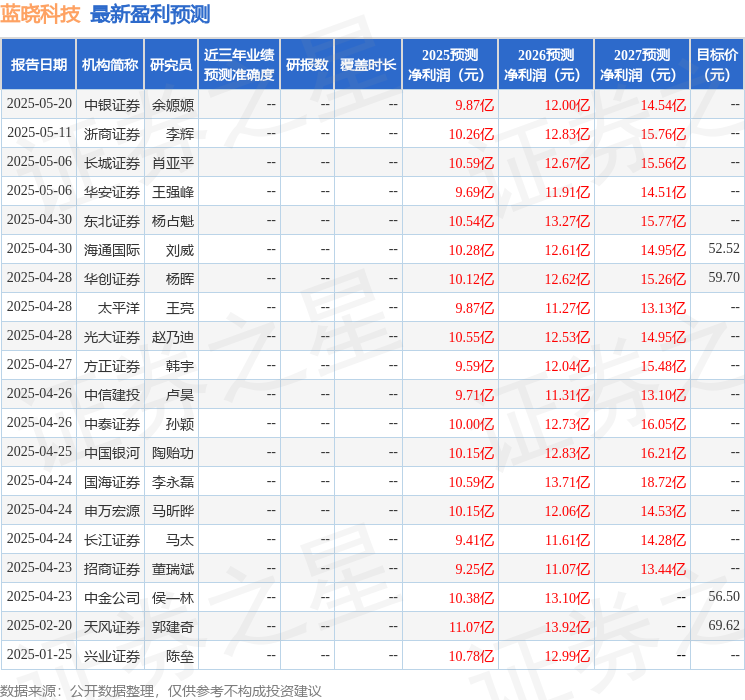Image resolution: width=745 pixels, height=700 pixels.
Task: Click the 近三年业绩预测准确度 column header
Action: click(238, 64)
